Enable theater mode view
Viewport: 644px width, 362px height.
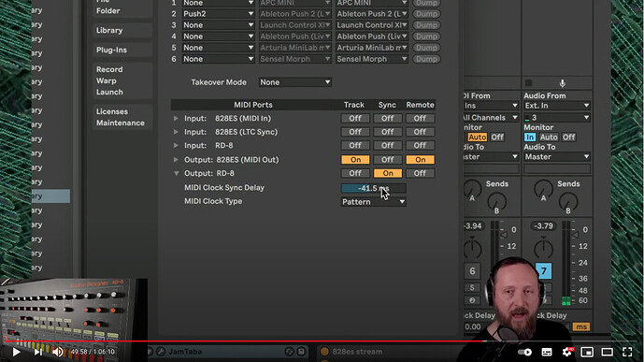click(607, 352)
